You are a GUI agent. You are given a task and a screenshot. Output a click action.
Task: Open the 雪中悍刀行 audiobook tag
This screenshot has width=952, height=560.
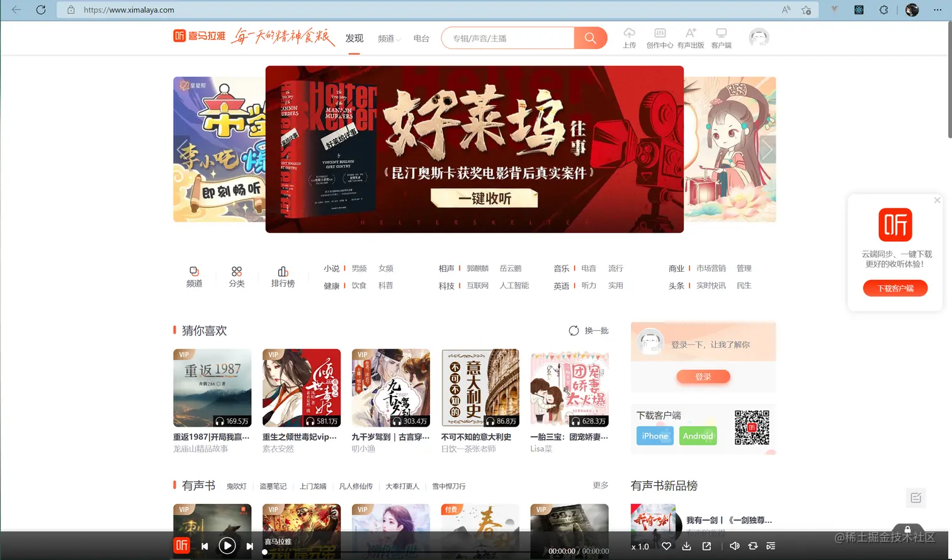tap(449, 486)
